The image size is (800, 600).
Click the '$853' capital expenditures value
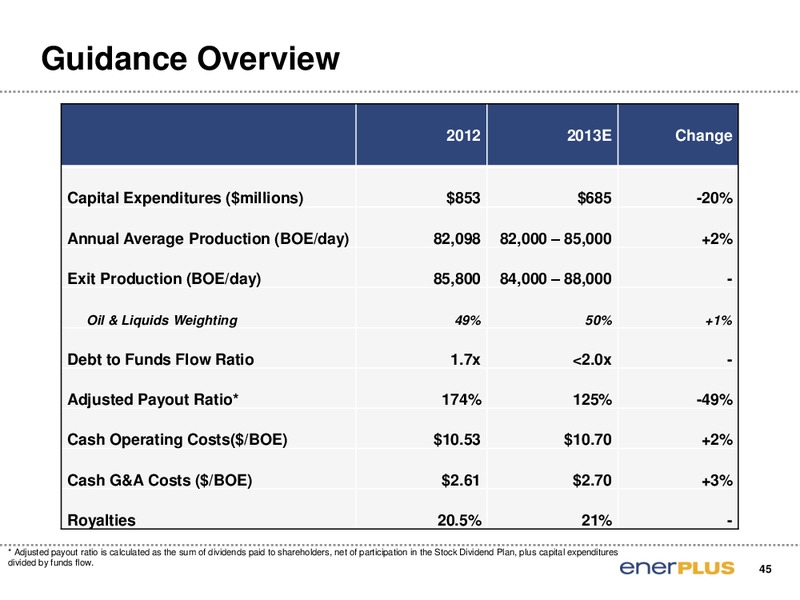[463, 198]
